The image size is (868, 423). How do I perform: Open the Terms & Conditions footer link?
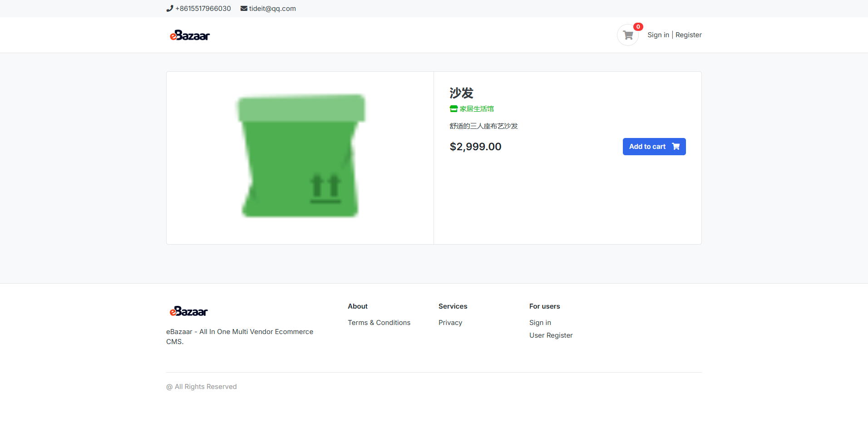(379, 323)
